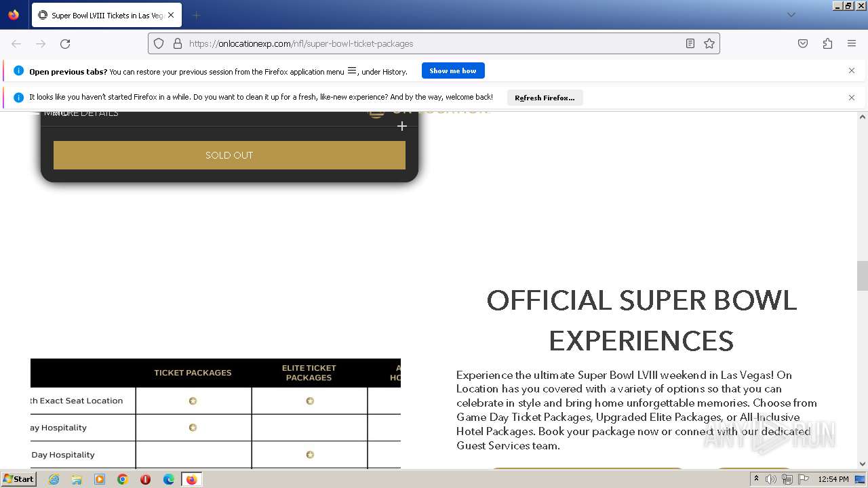This screenshot has height=488, width=868.
Task: Click the ELITE TICKET PACKAGES column header
Action: click(x=309, y=373)
